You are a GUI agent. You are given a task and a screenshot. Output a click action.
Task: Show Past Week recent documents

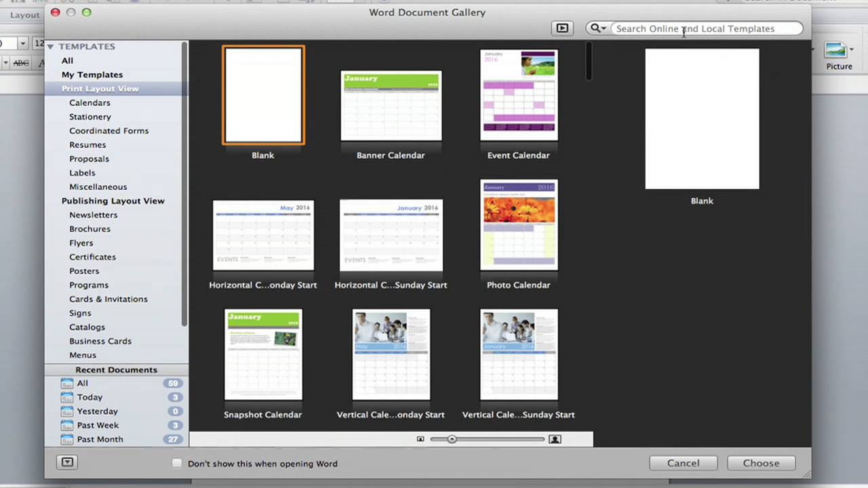pyautogui.click(x=98, y=425)
